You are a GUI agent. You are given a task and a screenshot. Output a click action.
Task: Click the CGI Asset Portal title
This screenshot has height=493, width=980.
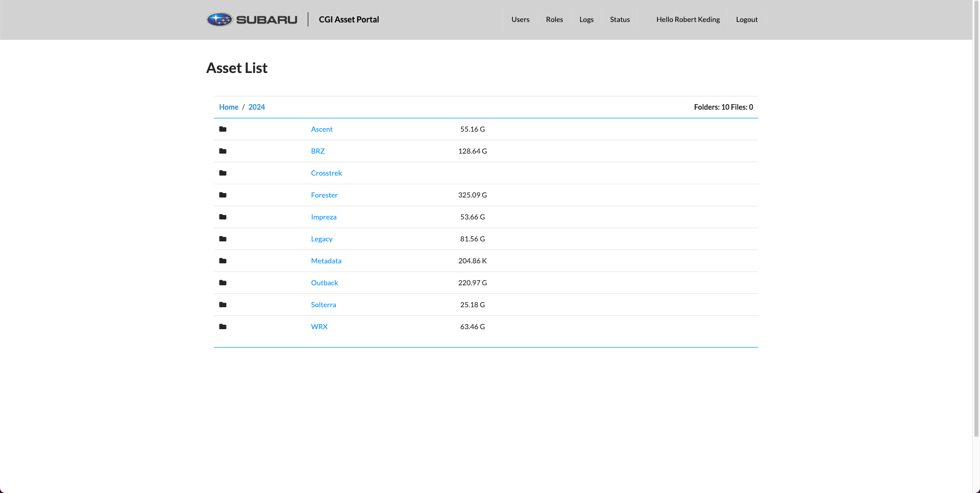tap(349, 19)
